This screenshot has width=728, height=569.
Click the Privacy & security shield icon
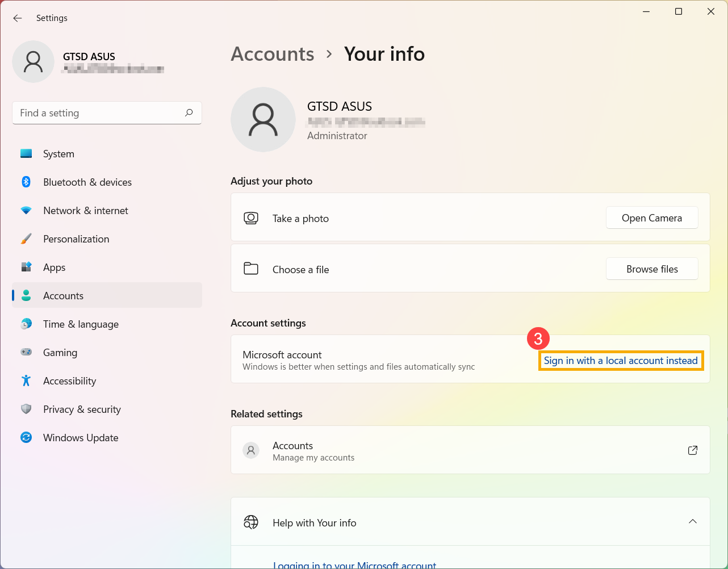[26, 409]
